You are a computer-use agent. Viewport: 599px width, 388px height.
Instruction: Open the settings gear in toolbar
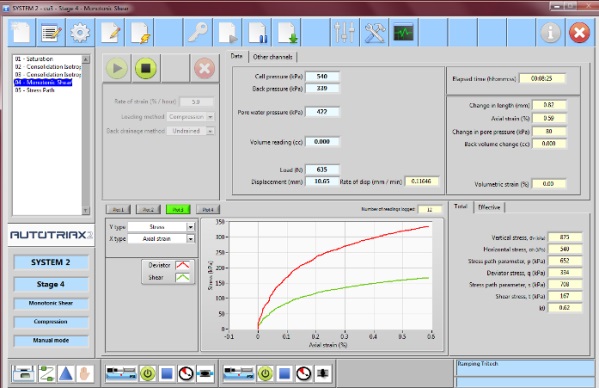tap(80, 33)
